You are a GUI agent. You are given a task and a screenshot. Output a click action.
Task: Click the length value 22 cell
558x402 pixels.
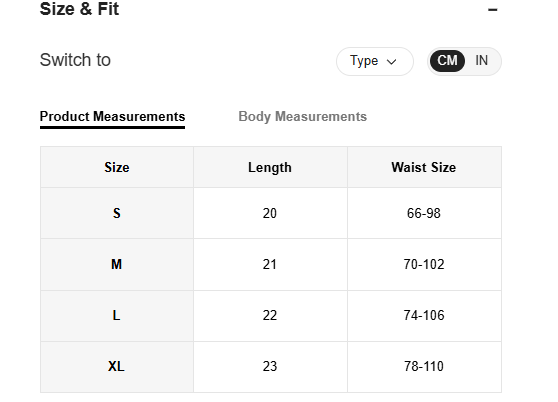pyautogui.click(x=270, y=316)
